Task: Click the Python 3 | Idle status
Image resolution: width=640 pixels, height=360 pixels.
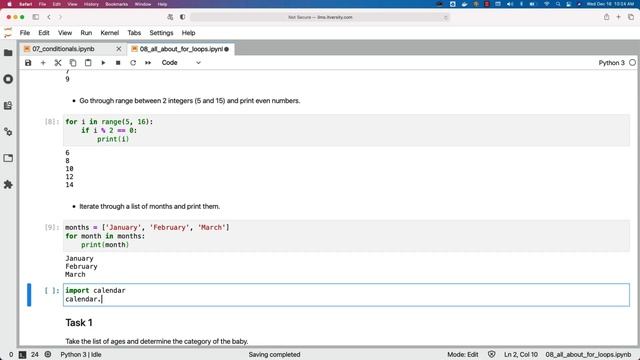Action: (81, 355)
